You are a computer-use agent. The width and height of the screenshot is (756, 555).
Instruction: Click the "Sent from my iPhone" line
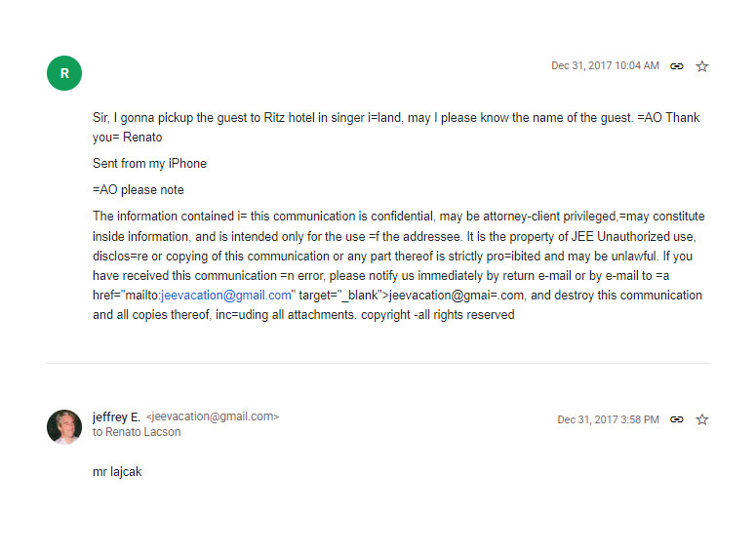149,164
